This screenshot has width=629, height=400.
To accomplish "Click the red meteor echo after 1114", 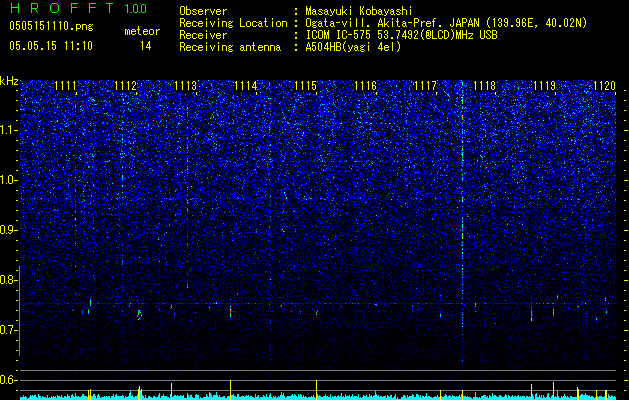I will [231, 312].
